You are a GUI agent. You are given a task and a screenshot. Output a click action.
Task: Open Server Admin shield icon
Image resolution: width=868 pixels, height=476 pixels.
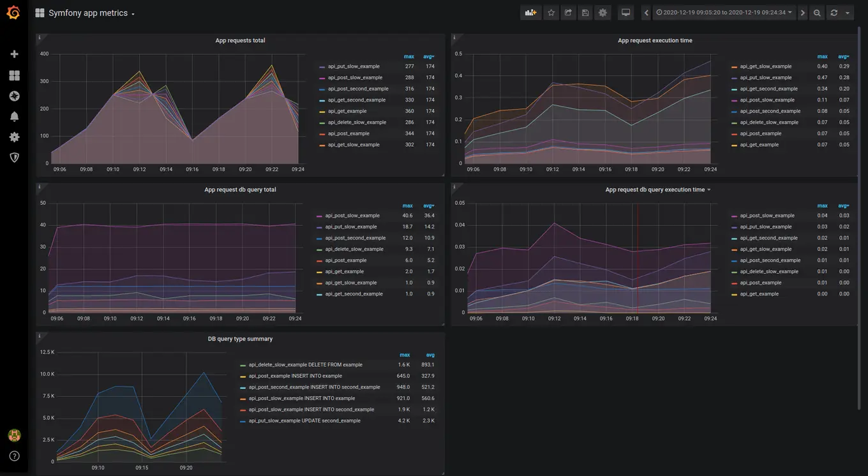coord(14,157)
